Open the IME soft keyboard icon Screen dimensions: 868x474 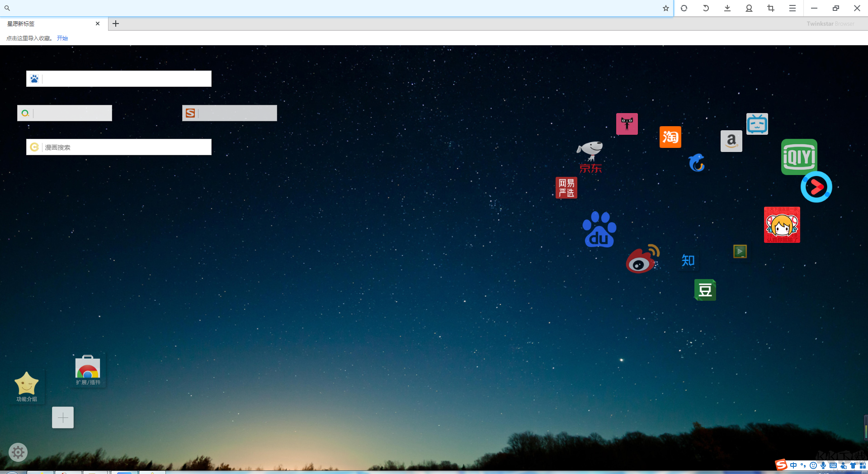pos(833,465)
